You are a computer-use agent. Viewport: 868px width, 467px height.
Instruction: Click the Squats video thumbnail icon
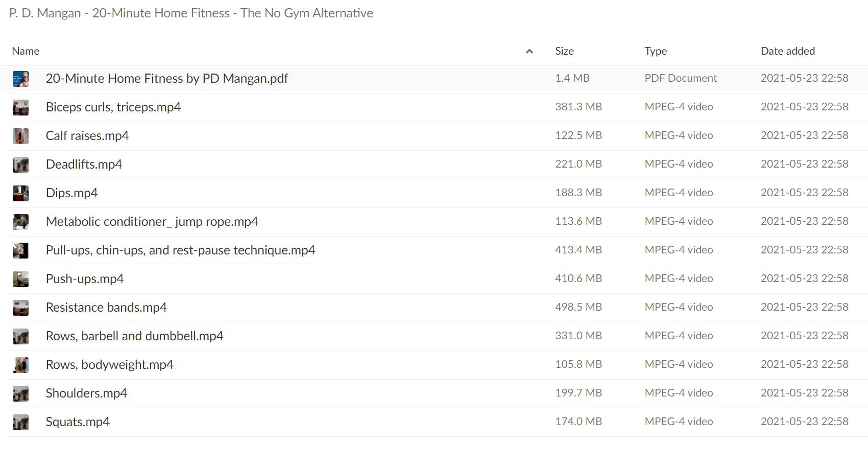(x=20, y=422)
